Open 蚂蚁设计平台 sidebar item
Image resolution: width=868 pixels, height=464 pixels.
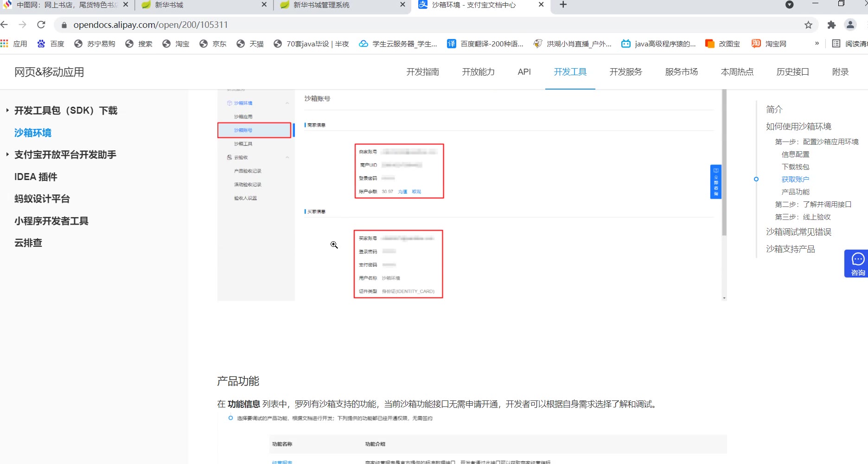[42, 199]
